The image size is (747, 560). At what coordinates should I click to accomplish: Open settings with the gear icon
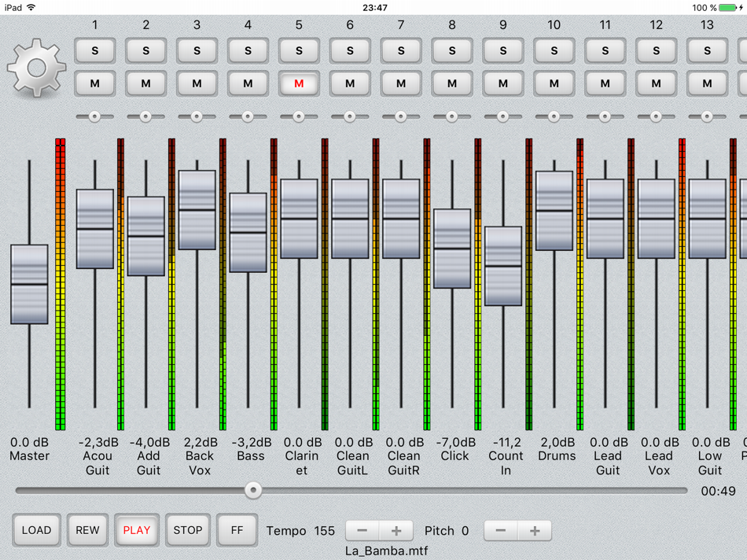pyautogui.click(x=37, y=68)
